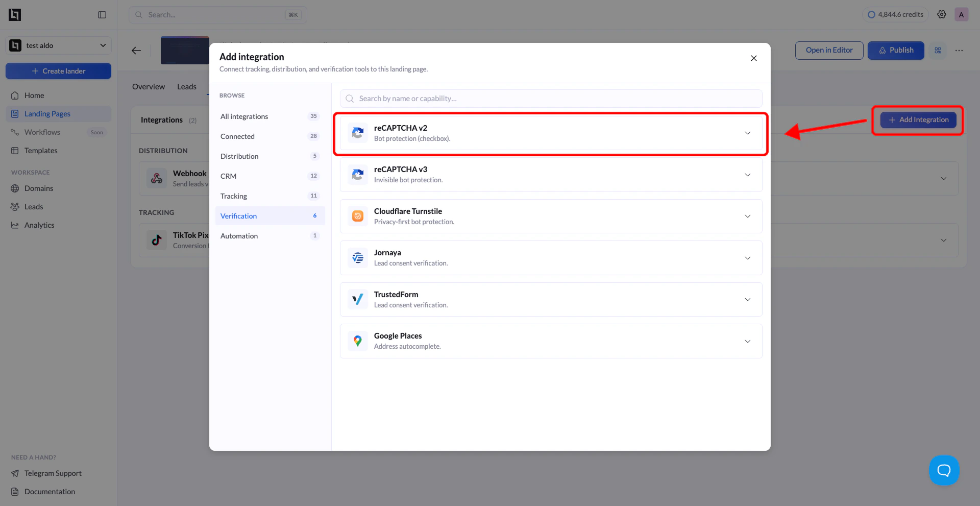
Task: Open Analytics in the sidebar
Action: [x=59, y=225]
